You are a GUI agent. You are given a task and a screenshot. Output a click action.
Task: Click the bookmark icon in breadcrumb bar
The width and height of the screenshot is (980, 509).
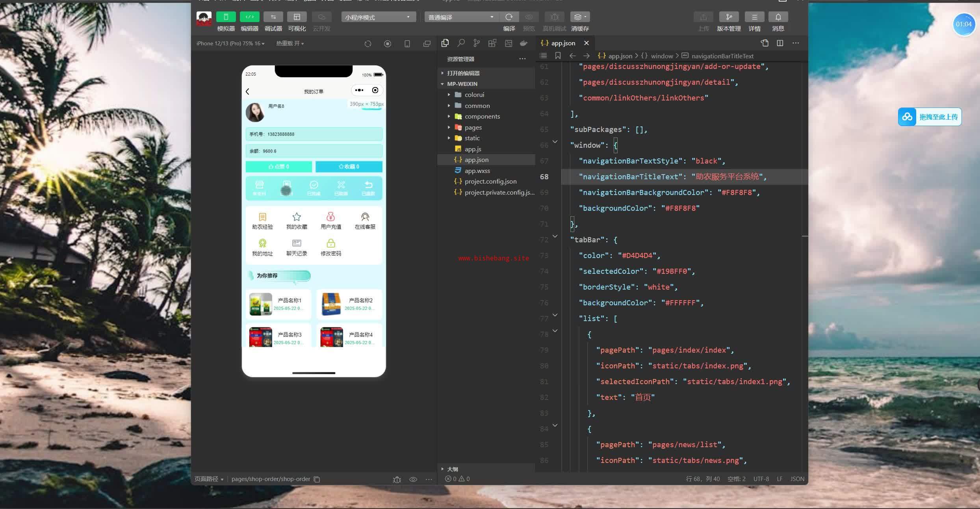[x=558, y=56]
